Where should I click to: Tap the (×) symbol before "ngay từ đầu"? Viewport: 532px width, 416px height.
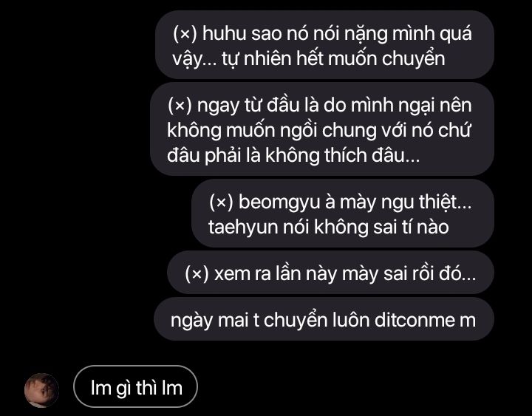click(x=180, y=106)
